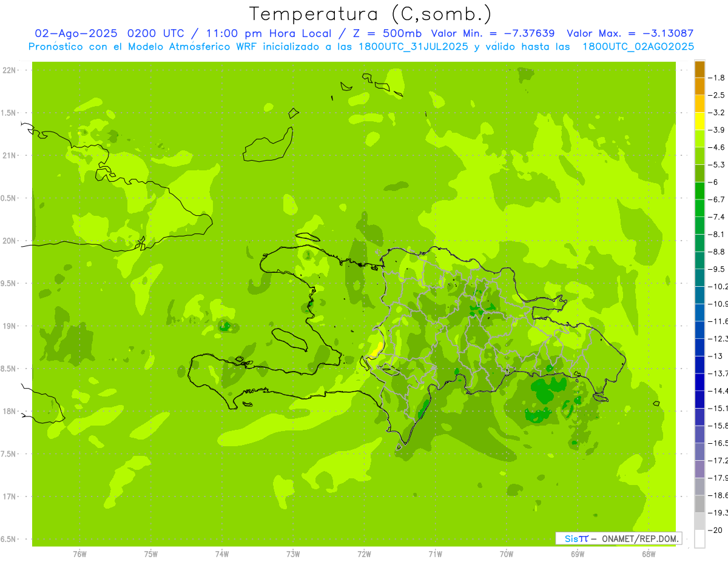Screen dimensions: 728x562
Task: Click the '72W' longitude label
Action: tap(364, 554)
